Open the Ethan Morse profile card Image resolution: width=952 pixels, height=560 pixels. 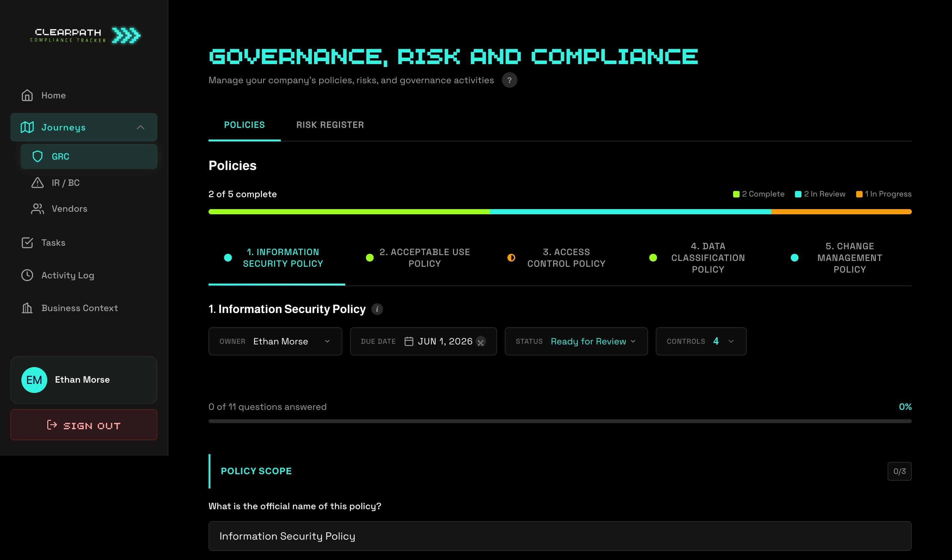84,380
